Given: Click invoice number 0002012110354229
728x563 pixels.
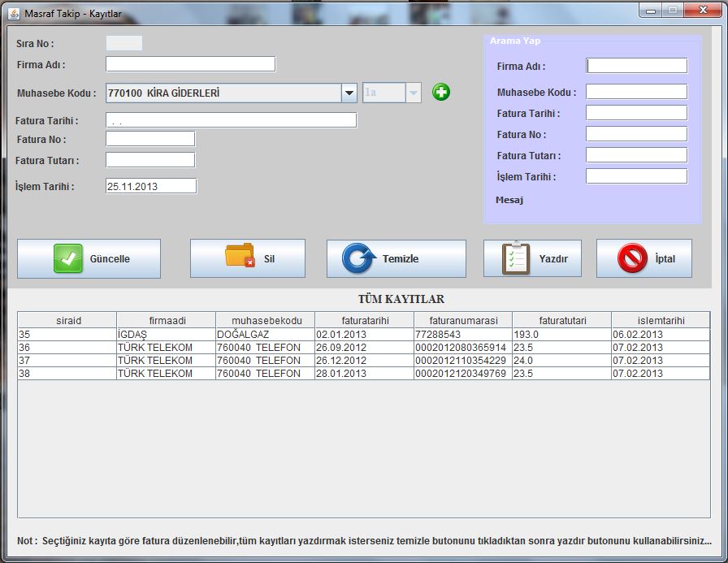Looking at the screenshot, I should [x=463, y=360].
